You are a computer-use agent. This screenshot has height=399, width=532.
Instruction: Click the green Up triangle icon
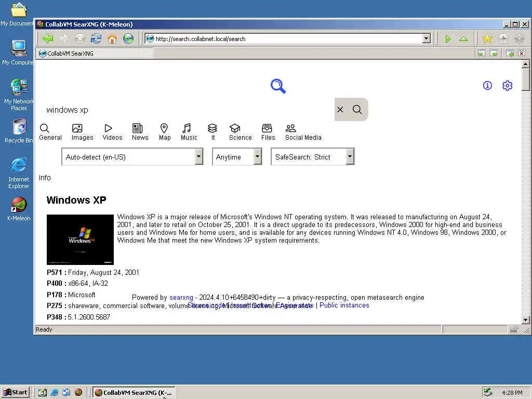(x=463, y=38)
